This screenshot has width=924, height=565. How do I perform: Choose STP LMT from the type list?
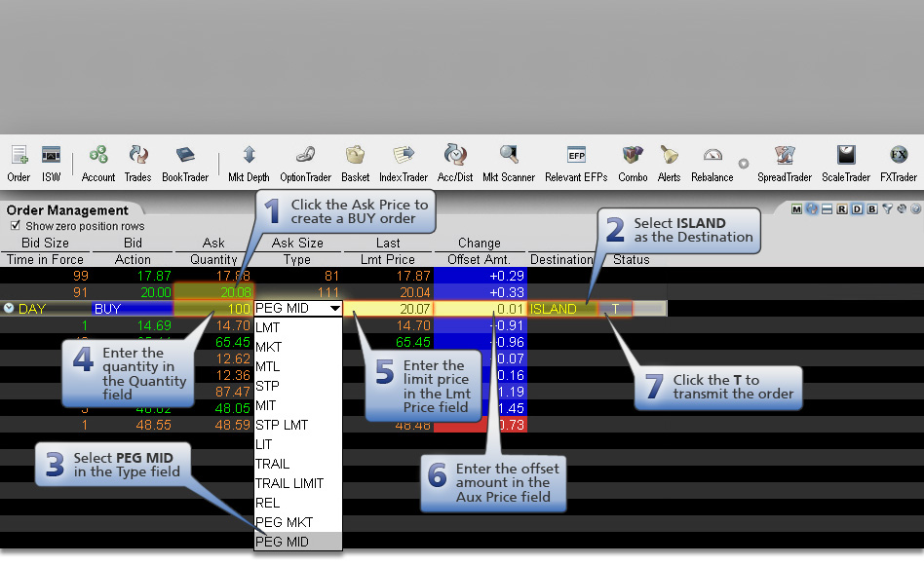click(297, 425)
